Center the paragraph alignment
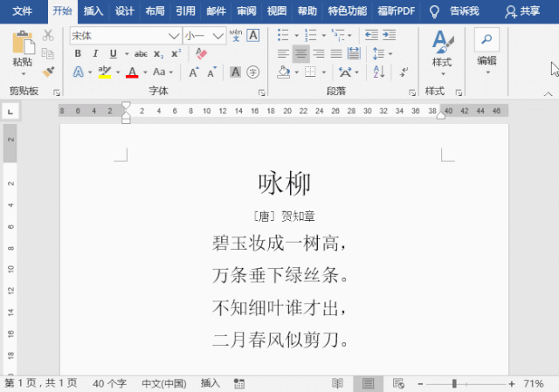 tap(300, 54)
